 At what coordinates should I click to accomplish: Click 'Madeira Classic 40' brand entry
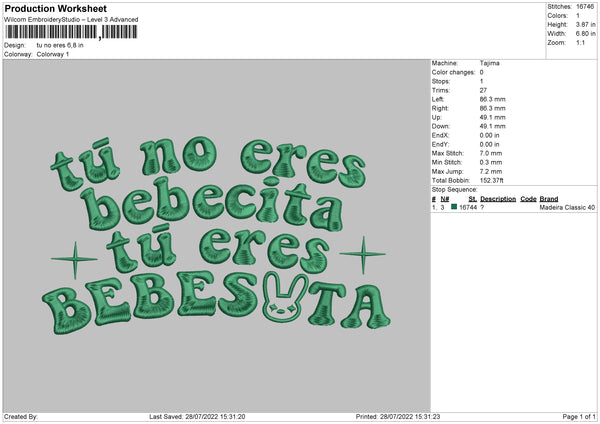567,207
